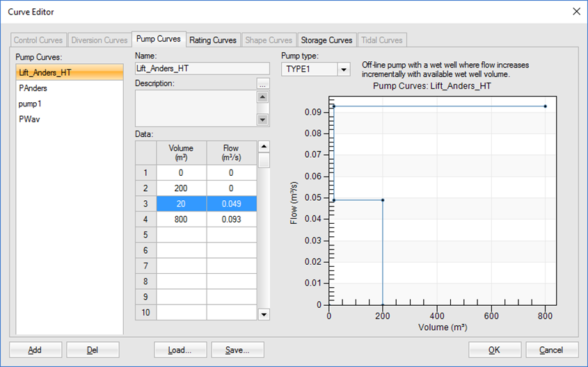Screen dimensions: 588x367
Task: Select the PAnders pump curve
Action: [x=70, y=88]
